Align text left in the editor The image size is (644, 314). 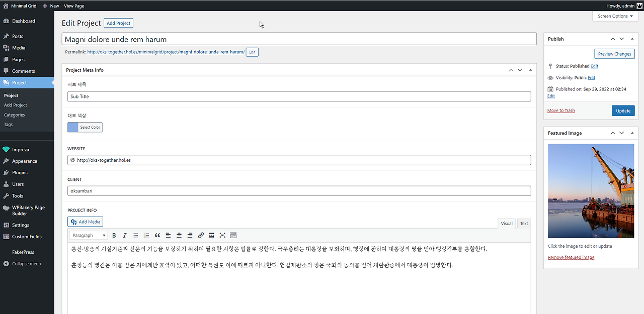168,235
